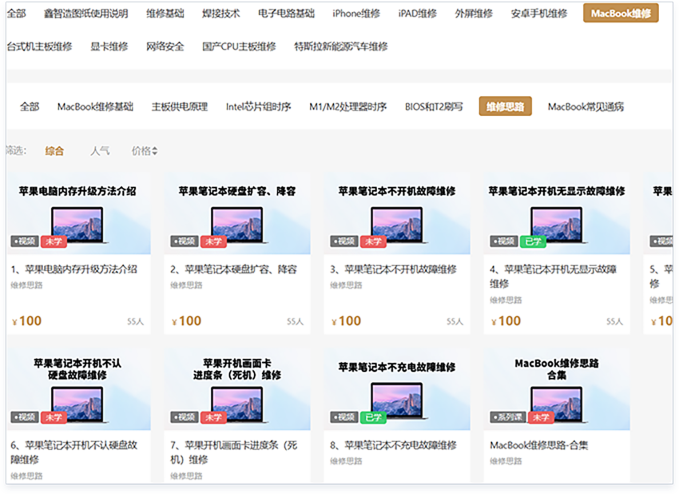Open 鑫智造图纸使用说明 category
The height and width of the screenshot is (494, 679).
click(x=86, y=13)
